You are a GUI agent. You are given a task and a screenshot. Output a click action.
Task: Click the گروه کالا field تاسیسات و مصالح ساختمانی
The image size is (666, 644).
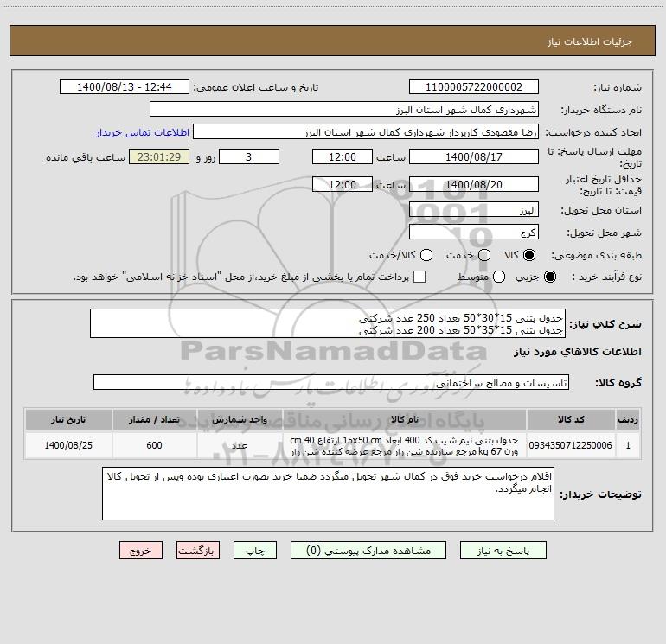coord(331,382)
